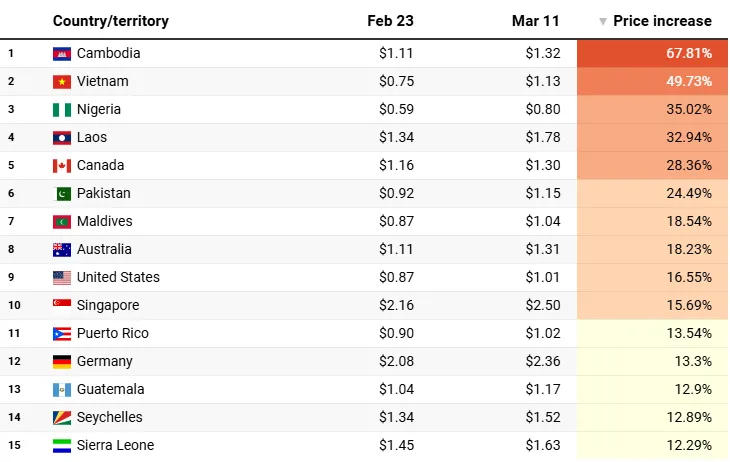Sort table by Mar 11 column
This screenshot has width=730, height=462.
[535, 21]
